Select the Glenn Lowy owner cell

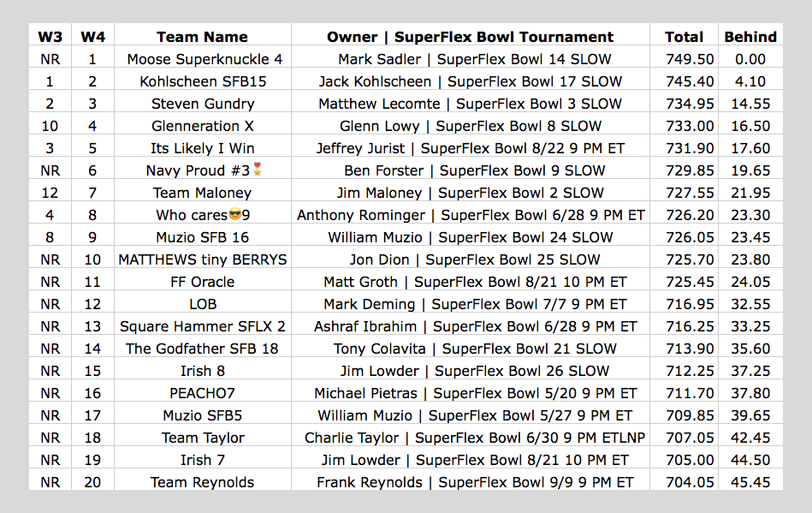pyautogui.click(x=471, y=126)
